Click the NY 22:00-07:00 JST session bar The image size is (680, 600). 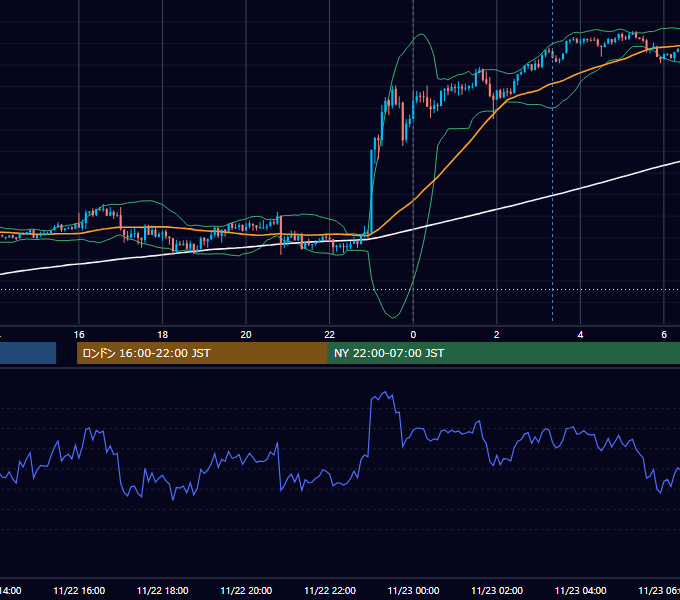[503, 353]
